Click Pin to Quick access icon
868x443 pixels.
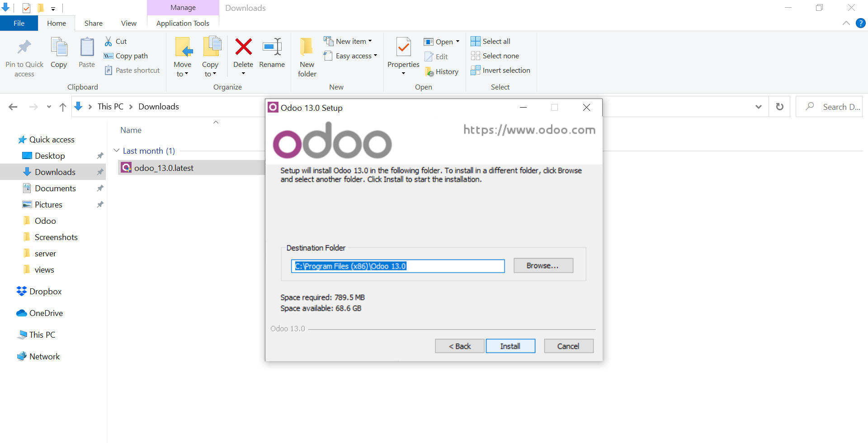(24, 47)
